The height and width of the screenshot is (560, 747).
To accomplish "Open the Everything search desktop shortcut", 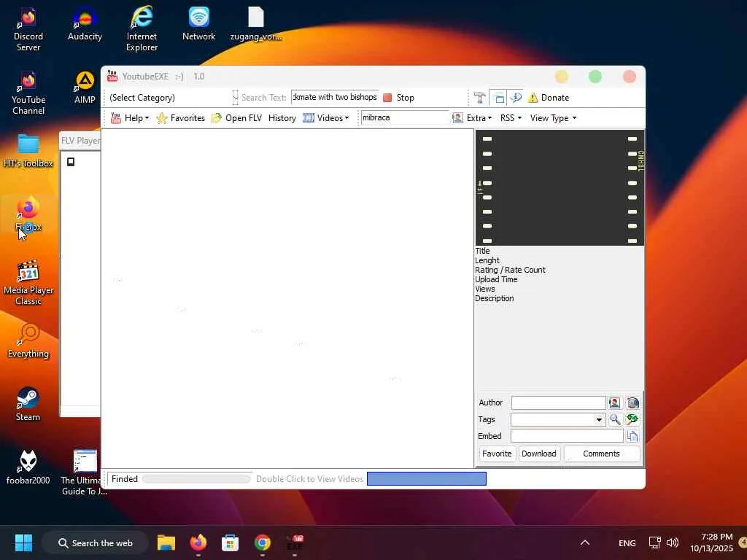I will [x=28, y=341].
